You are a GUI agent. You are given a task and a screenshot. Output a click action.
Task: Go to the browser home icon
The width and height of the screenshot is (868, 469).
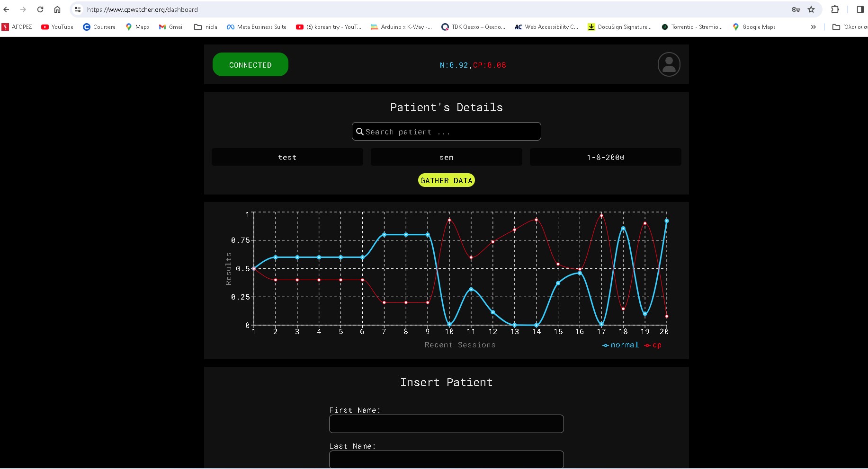57,9
